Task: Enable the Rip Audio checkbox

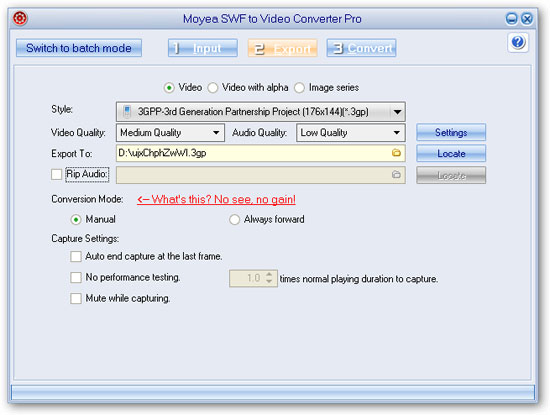Action: [56, 174]
